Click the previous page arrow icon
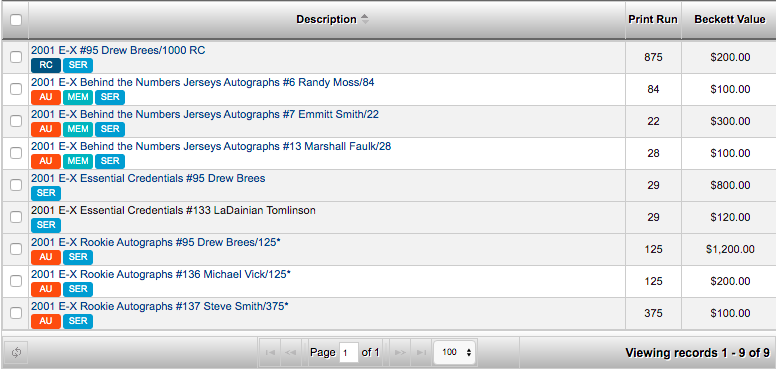Image resolution: width=776 pixels, height=369 pixels. tap(291, 353)
